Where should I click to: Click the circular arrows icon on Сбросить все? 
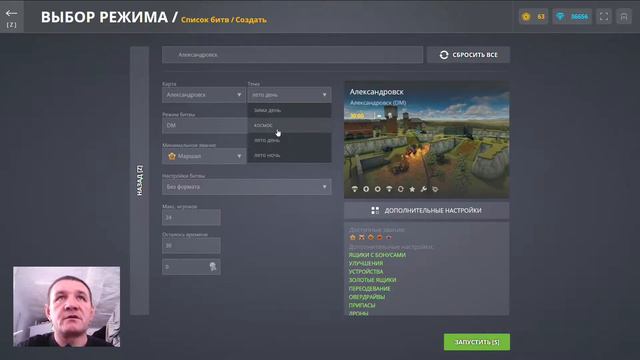[444, 55]
